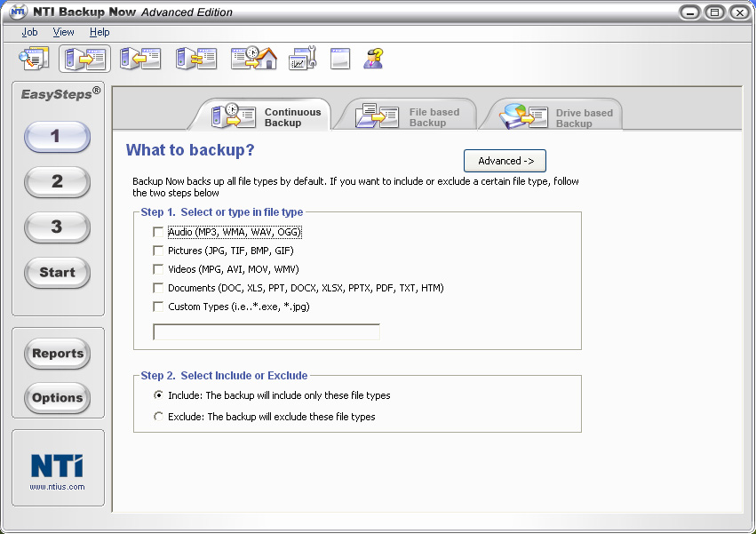Click the Continuous Backup tab icon
Image resolution: width=756 pixels, height=534 pixels.
click(234, 116)
